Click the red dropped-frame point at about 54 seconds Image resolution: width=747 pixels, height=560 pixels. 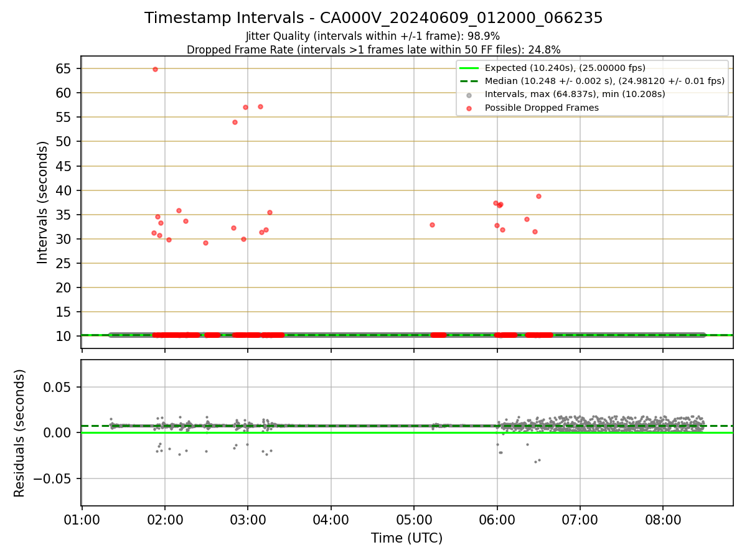(235, 122)
